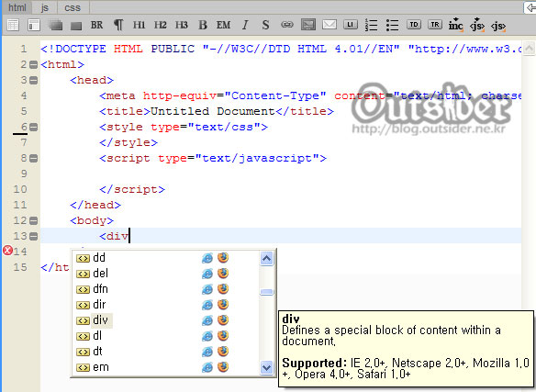
Task: Insert LI list item tag
Action: 351,25
